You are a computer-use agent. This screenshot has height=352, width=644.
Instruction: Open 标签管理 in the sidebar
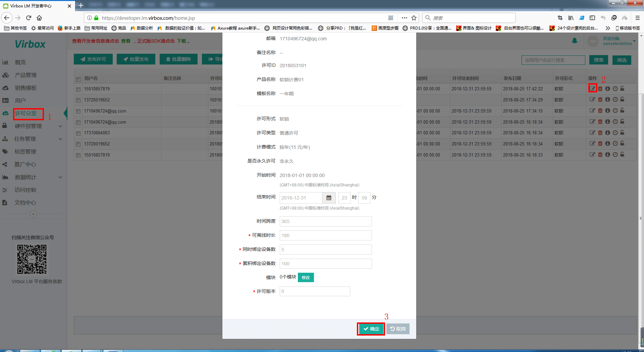[25, 151]
